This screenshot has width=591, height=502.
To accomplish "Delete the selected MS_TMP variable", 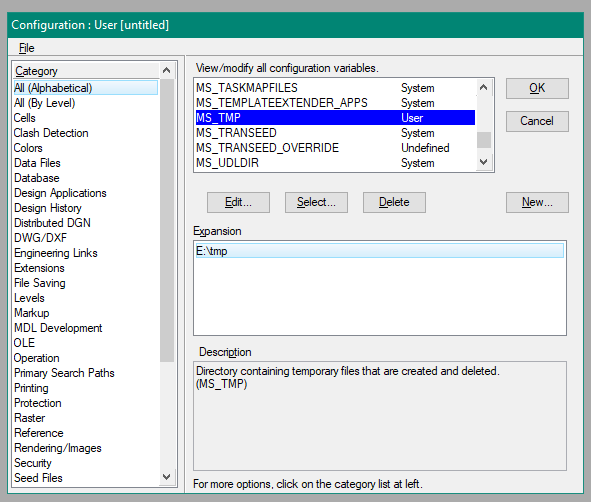I will [394, 202].
